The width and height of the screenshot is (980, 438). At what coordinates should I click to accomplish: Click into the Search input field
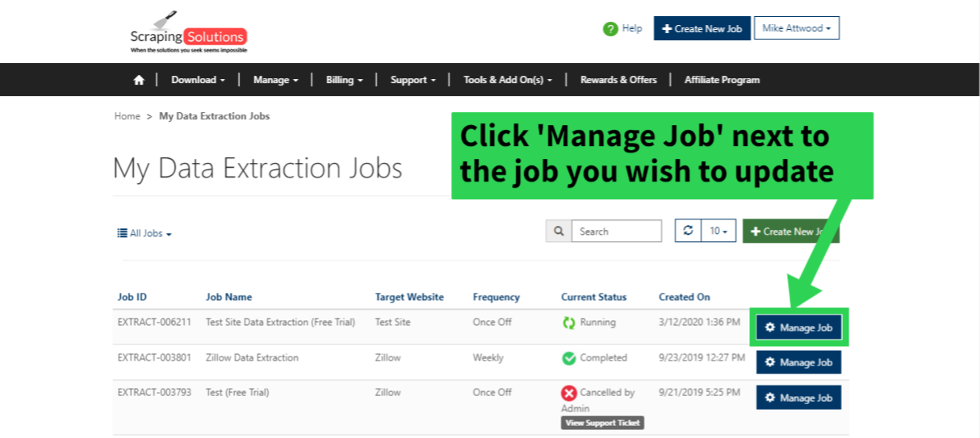pyautogui.click(x=617, y=232)
